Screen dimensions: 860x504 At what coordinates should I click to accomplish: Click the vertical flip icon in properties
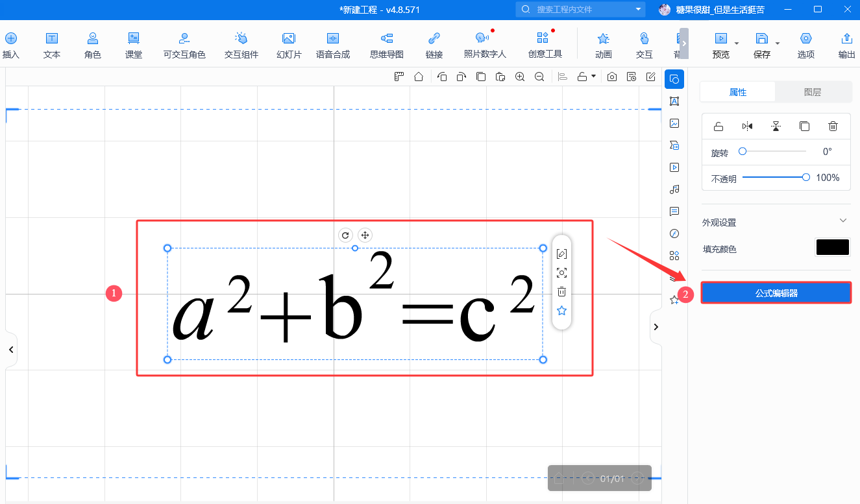[x=776, y=126]
